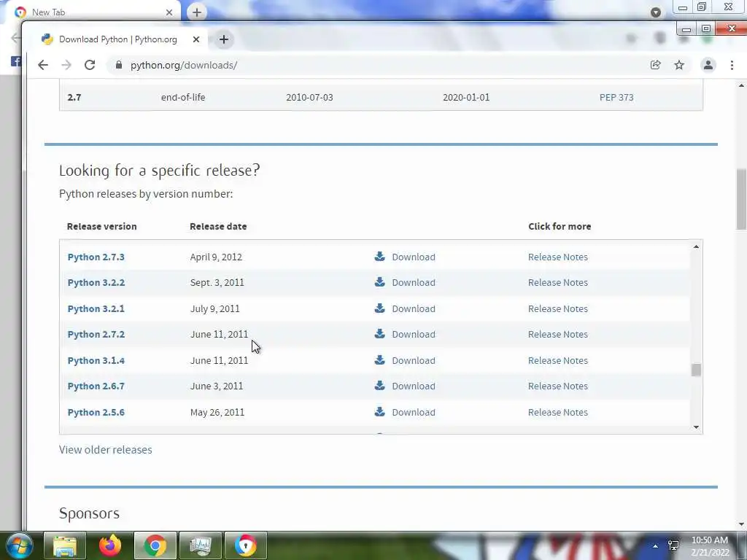This screenshot has height=560, width=747.
Task: Bookmark this page with the star
Action: pyautogui.click(x=679, y=65)
